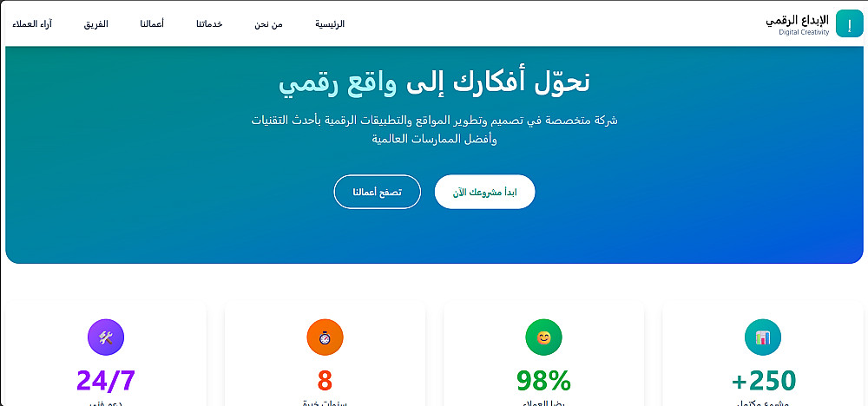Click the +250 projects number
The image size is (868, 406).
(x=763, y=381)
